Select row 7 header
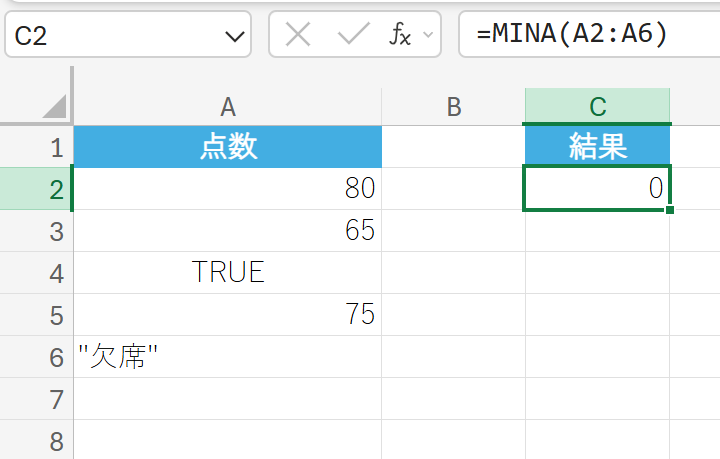720x459 pixels. click(x=54, y=399)
